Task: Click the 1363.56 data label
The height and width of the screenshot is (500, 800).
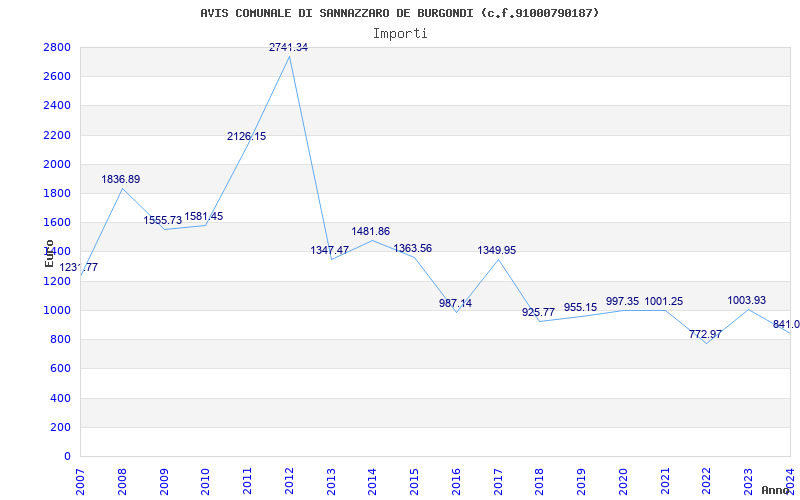Action: tap(412, 248)
